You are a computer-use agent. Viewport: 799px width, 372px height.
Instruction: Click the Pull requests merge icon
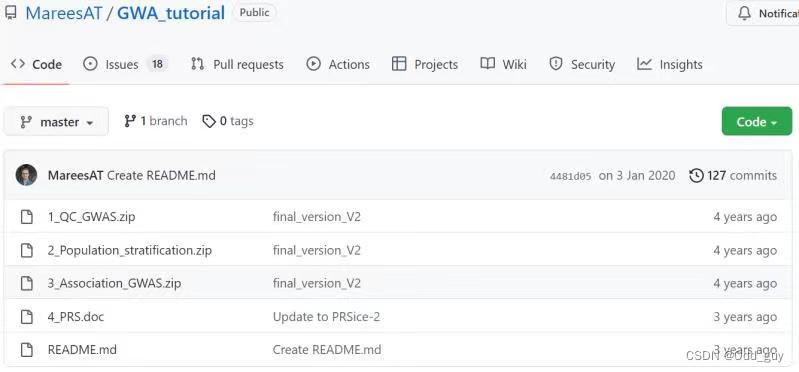pyautogui.click(x=197, y=64)
